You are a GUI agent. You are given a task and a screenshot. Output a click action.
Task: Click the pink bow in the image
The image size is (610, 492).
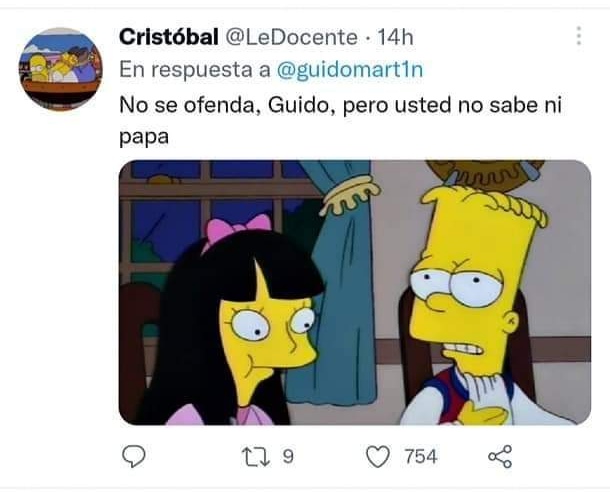237,229
